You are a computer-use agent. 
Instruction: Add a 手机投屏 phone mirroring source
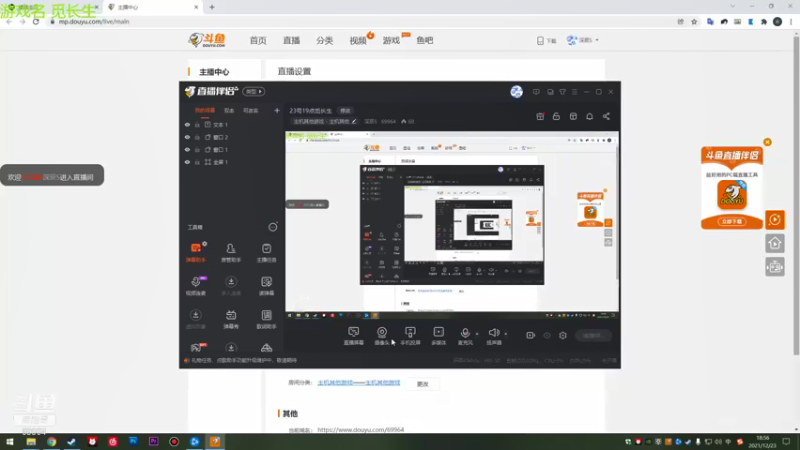tap(410, 336)
